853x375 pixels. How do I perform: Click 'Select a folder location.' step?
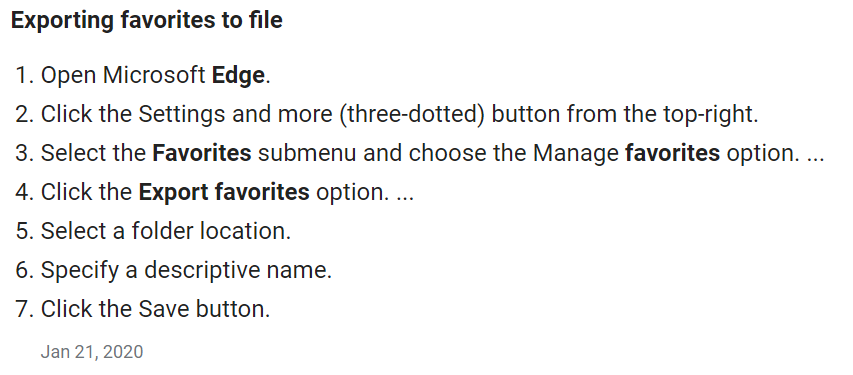pyautogui.click(x=166, y=231)
